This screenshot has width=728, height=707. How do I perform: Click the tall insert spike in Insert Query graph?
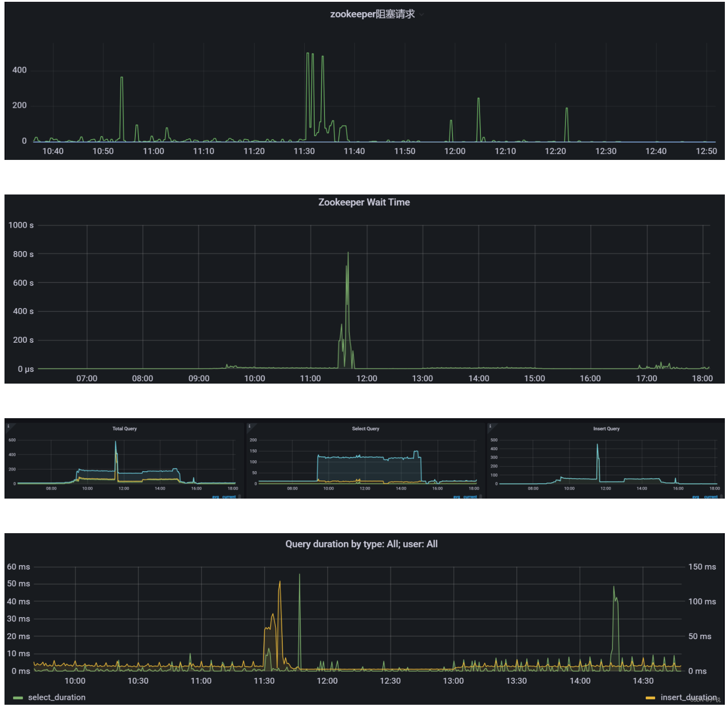click(597, 445)
